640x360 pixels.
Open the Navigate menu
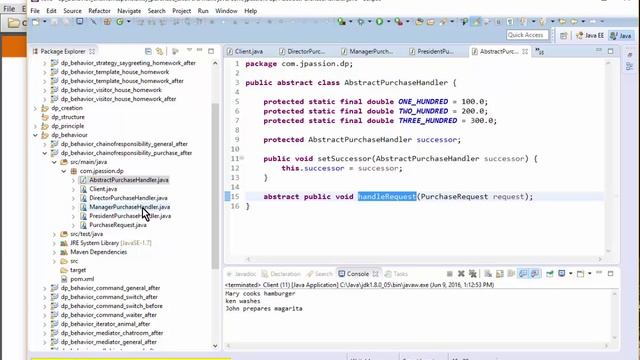(129, 11)
